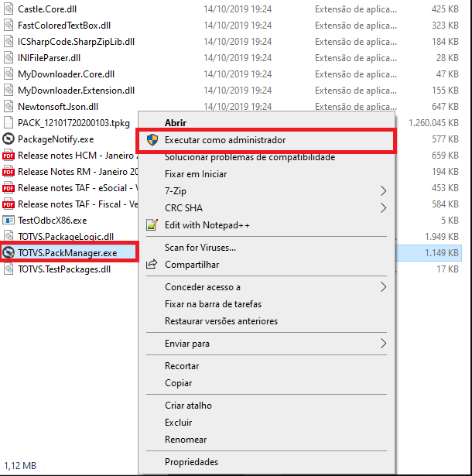Click the FastColoredTextBox.dll file icon
The image size is (472, 476).
pos(9,26)
